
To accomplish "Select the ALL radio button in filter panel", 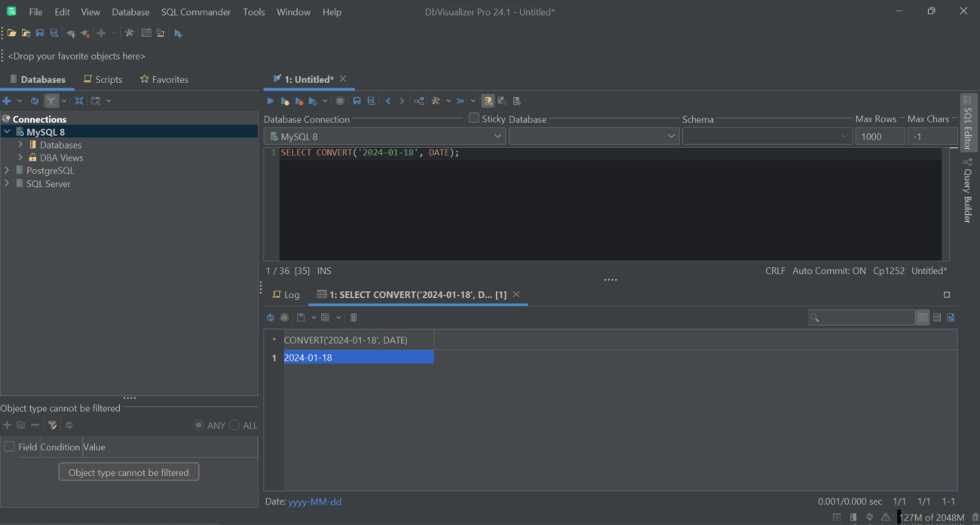I will 234,425.
